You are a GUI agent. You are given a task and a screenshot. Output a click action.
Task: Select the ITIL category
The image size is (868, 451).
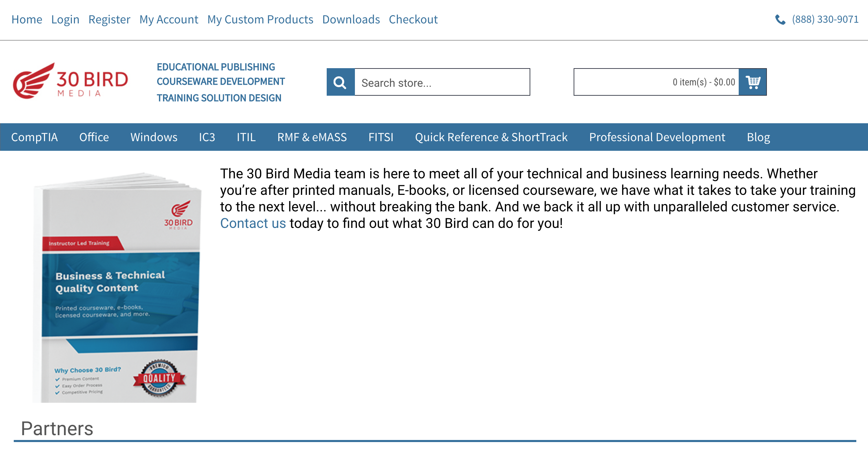pos(246,137)
